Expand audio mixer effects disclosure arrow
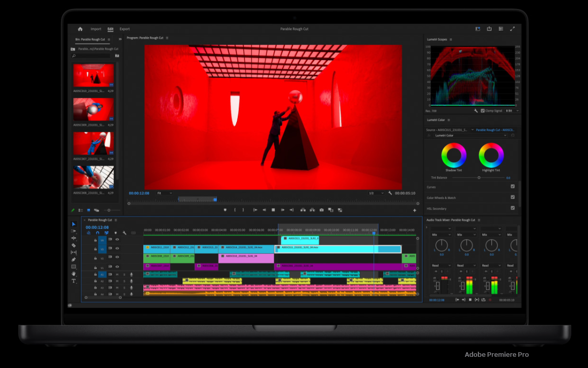This screenshot has width=588, height=368. 427,227
